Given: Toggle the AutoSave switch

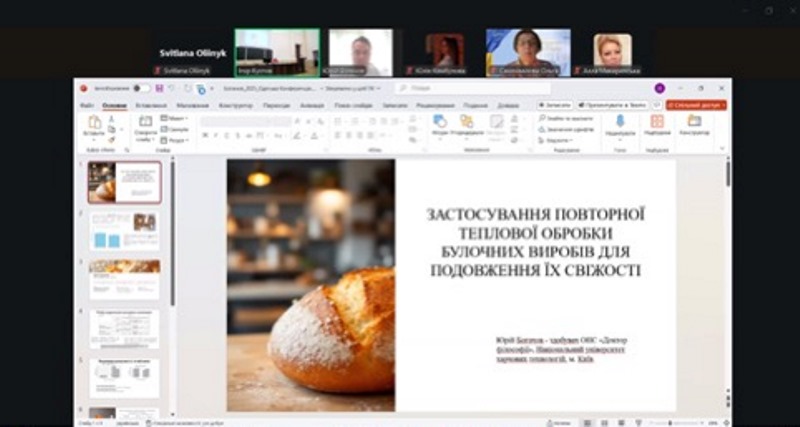Looking at the screenshot, I should click(x=141, y=88).
